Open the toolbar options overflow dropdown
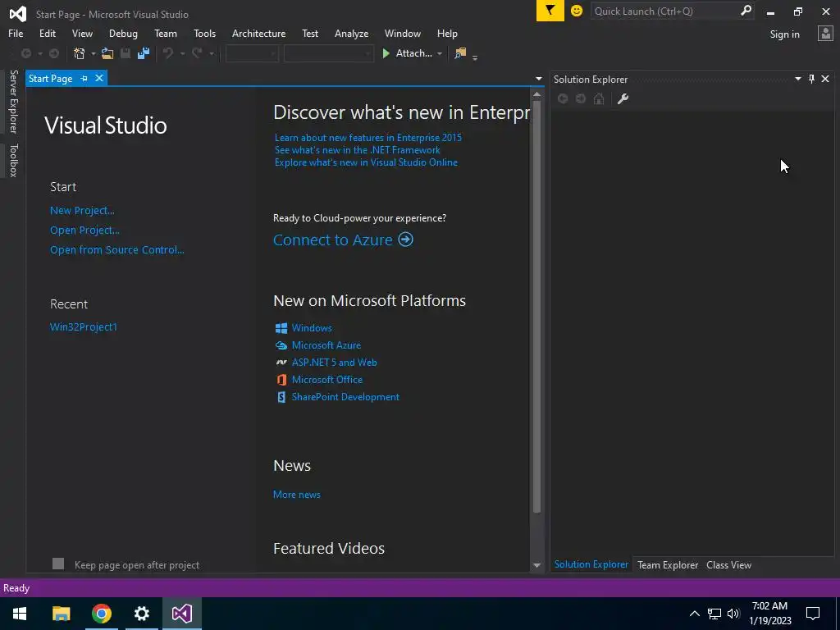 (x=475, y=57)
